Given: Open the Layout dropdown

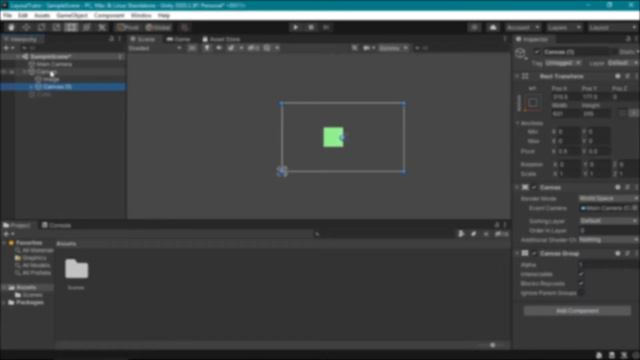Looking at the screenshot, I should coord(612,27).
